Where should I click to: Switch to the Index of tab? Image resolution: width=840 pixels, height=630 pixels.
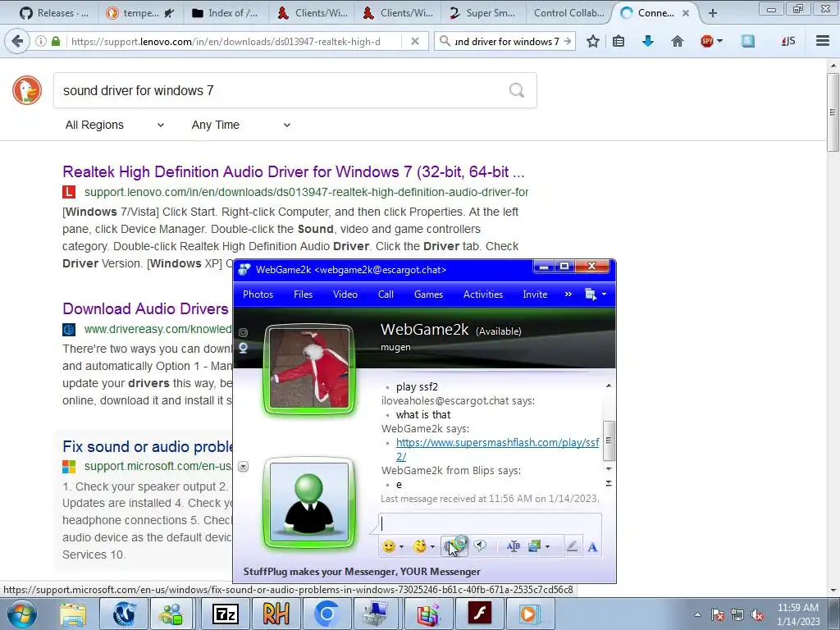coord(225,13)
